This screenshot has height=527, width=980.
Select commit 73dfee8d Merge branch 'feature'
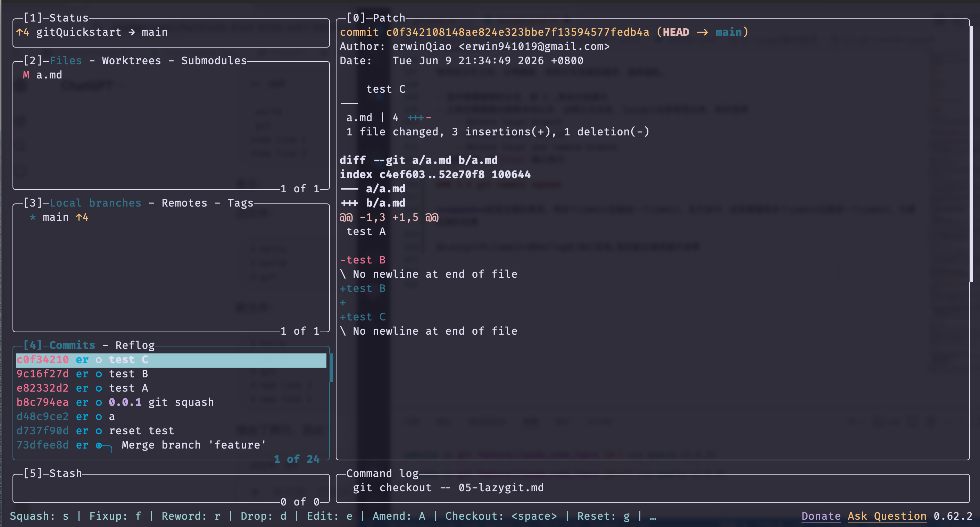[171, 445]
